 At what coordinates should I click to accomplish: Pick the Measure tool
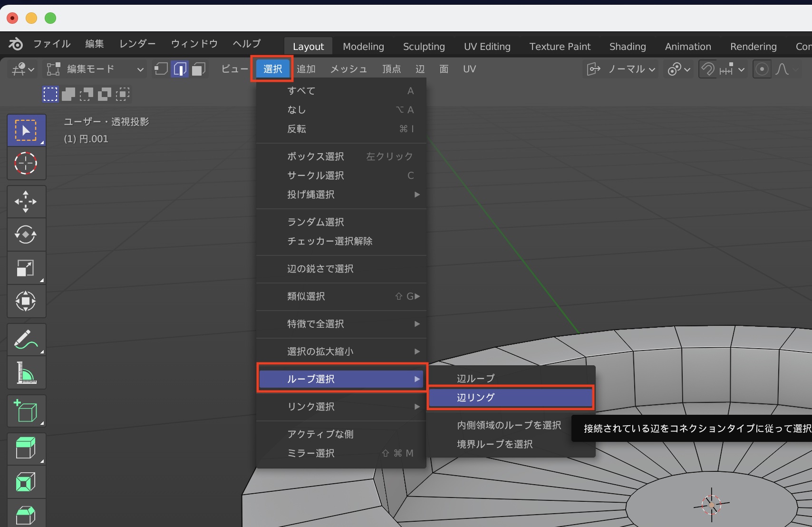tap(26, 372)
